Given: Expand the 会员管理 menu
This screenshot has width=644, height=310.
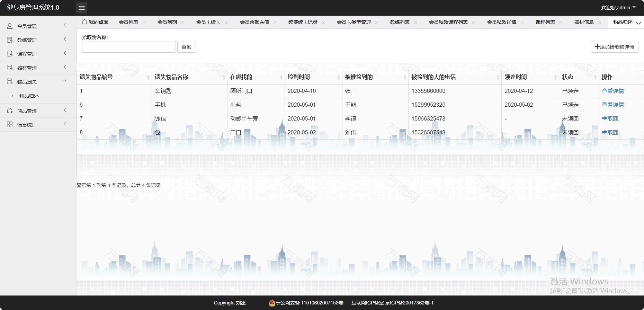Looking at the screenshot, I should click(x=65, y=26).
